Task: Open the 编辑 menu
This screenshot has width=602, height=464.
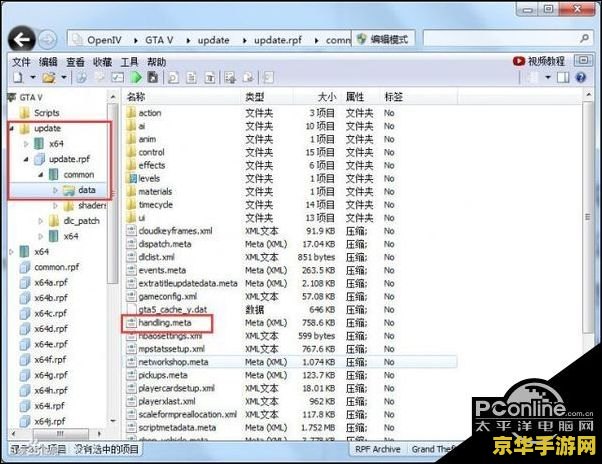Action: tap(48, 62)
